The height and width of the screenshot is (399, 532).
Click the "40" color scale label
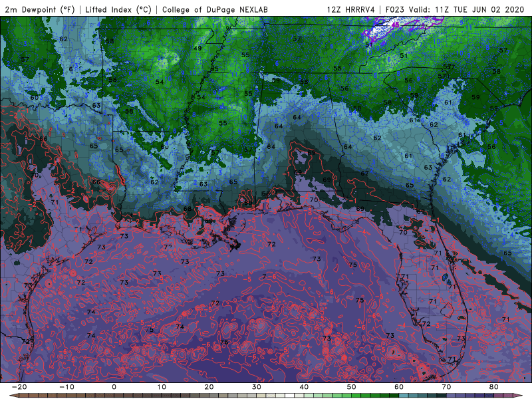pyautogui.click(x=304, y=387)
